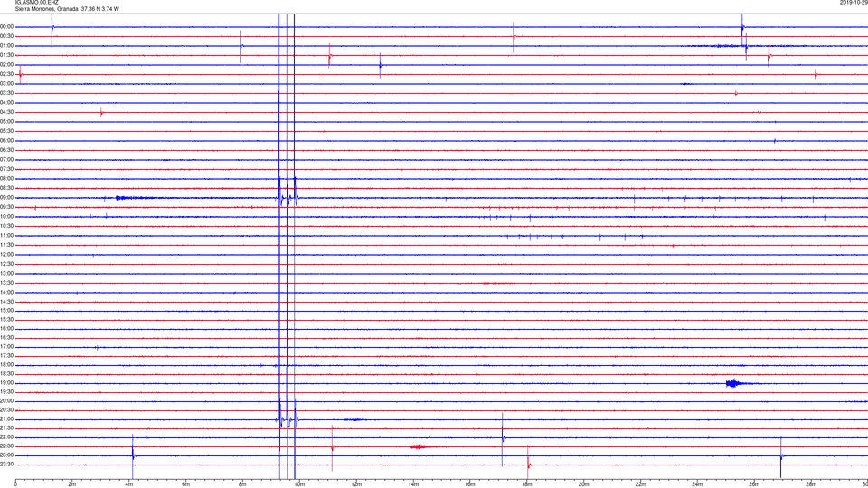Select the 07:30 time label
The image size is (868, 488).
click(7, 169)
